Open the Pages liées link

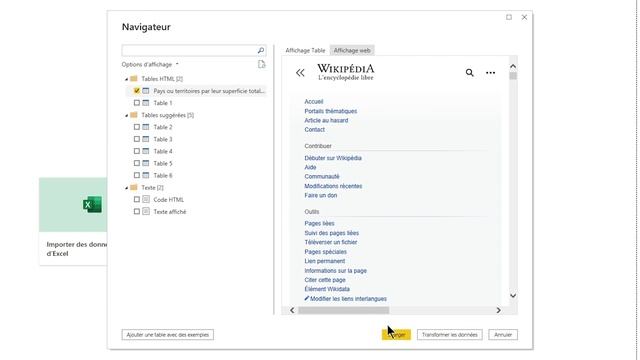(x=319, y=223)
